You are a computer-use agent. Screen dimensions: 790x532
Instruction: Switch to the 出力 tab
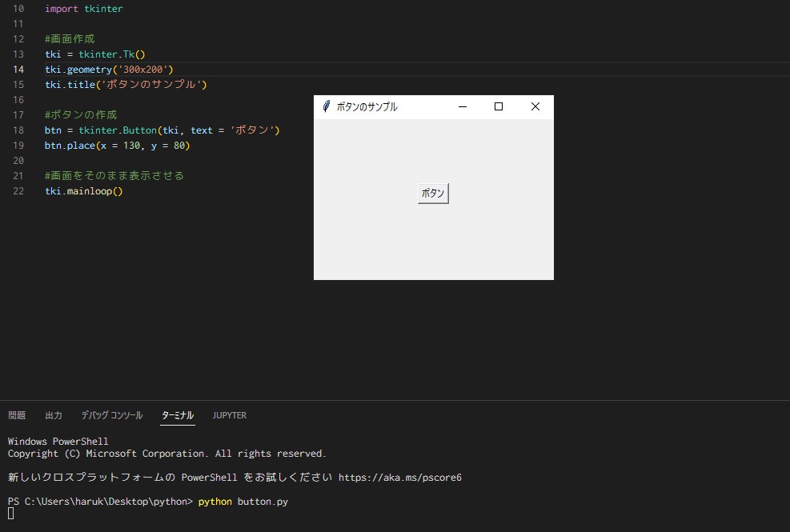pos(54,415)
